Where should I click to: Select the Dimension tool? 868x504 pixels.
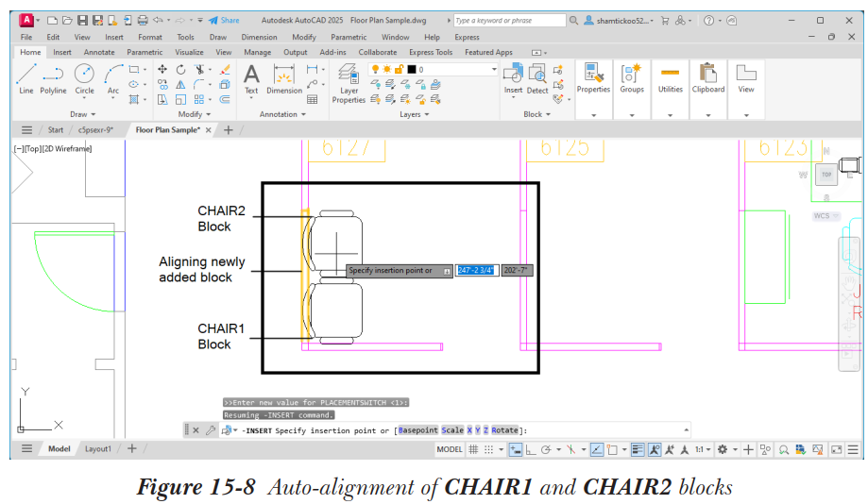click(x=284, y=79)
